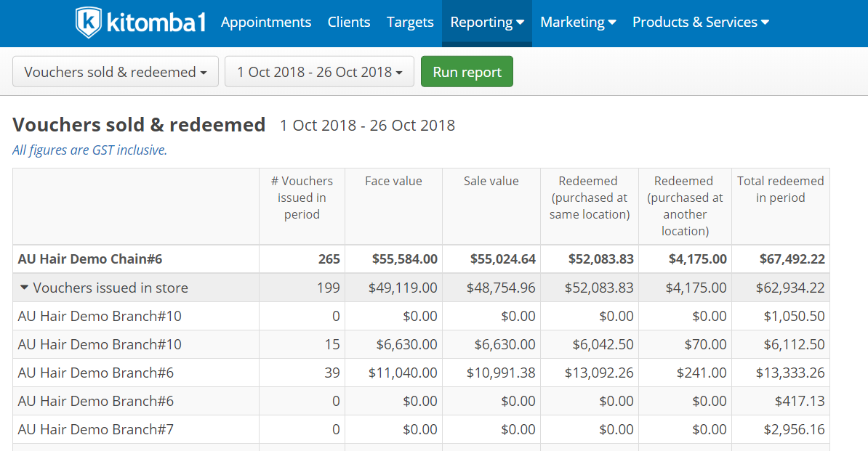Image resolution: width=868 pixels, height=451 pixels.
Task: Click the All figures are GST inclusive note
Action: tap(89, 150)
